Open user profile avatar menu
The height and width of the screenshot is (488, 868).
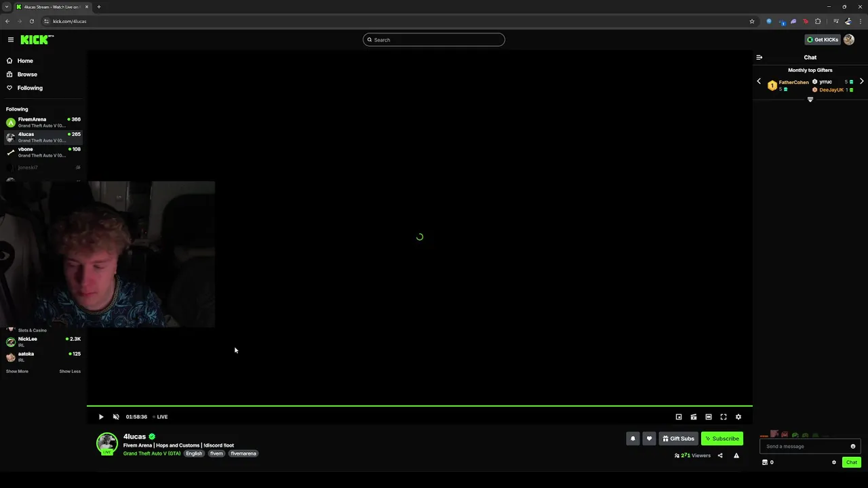(849, 39)
